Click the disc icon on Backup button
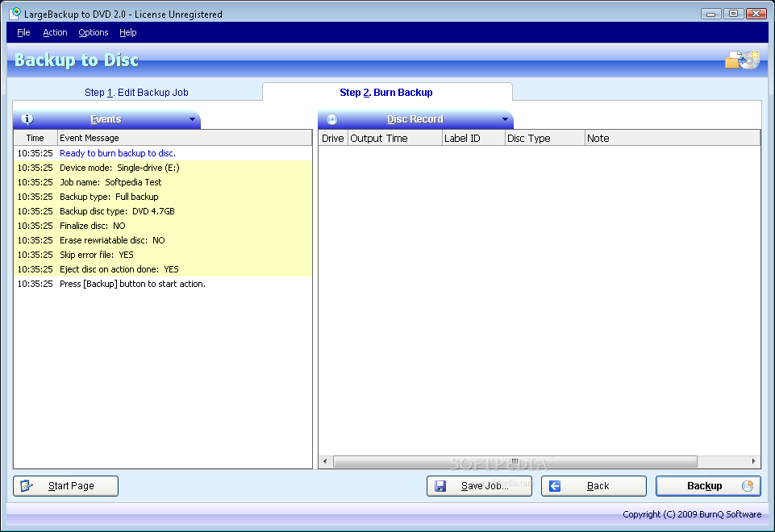Viewport: 775px width, 532px height. 748,486
